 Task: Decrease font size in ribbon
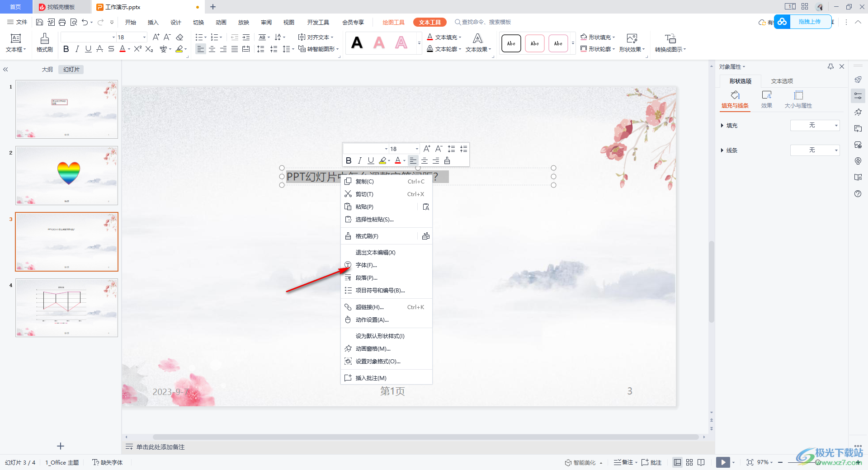[x=167, y=37]
